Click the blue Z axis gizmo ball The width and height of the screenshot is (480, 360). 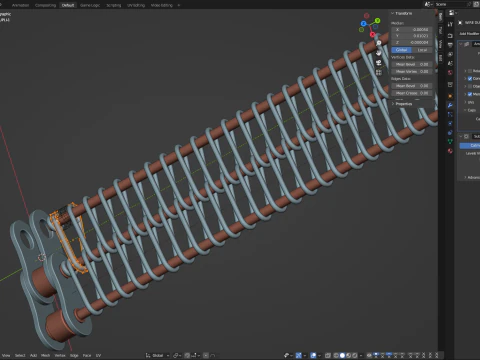[x=364, y=23]
